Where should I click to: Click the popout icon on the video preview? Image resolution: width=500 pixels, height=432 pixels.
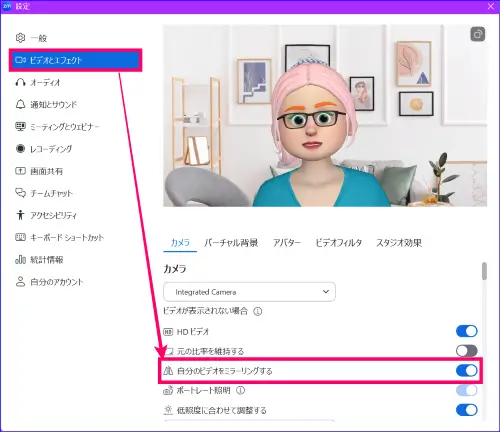[x=477, y=34]
